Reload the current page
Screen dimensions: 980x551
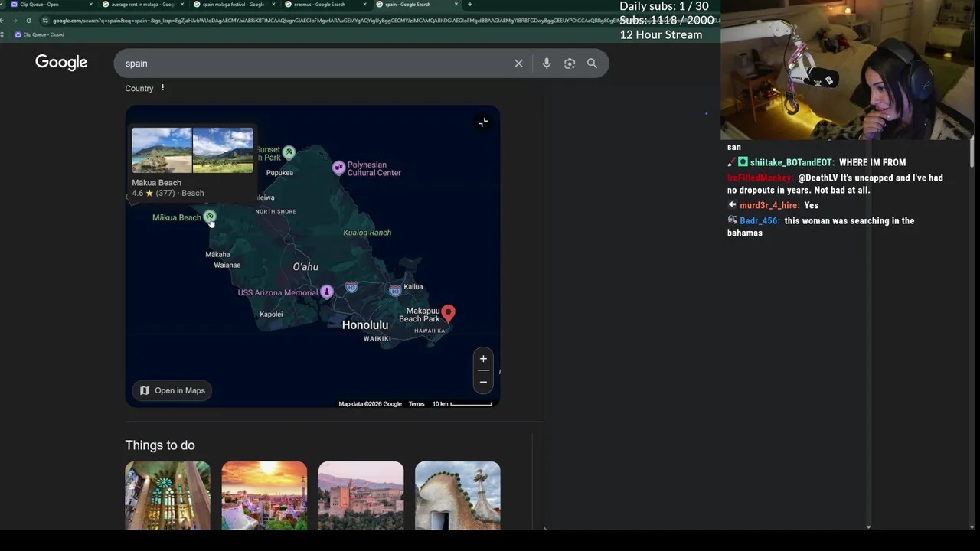coord(28,21)
